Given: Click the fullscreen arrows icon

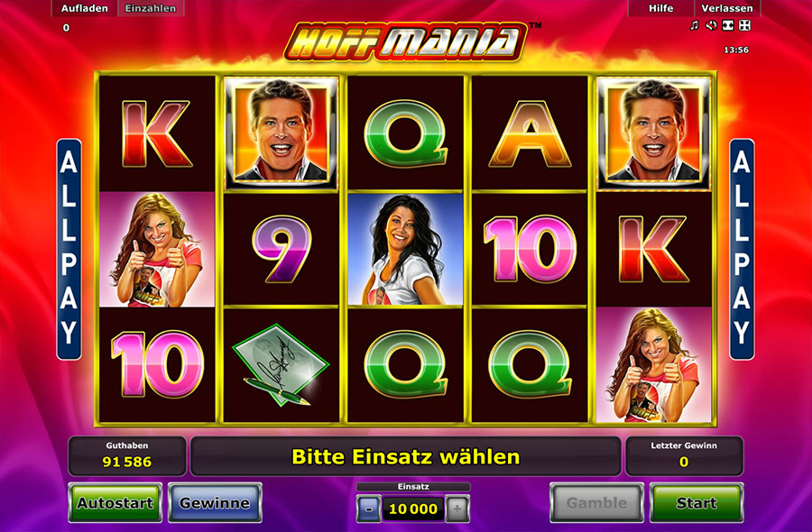Looking at the screenshot, I should coord(744,25).
